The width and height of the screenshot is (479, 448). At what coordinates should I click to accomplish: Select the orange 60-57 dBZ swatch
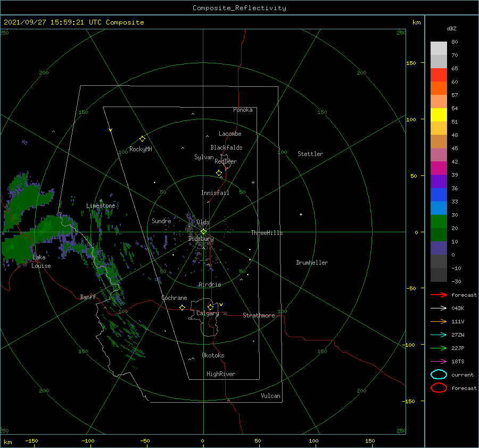pyautogui.click(x=439, y=88)
